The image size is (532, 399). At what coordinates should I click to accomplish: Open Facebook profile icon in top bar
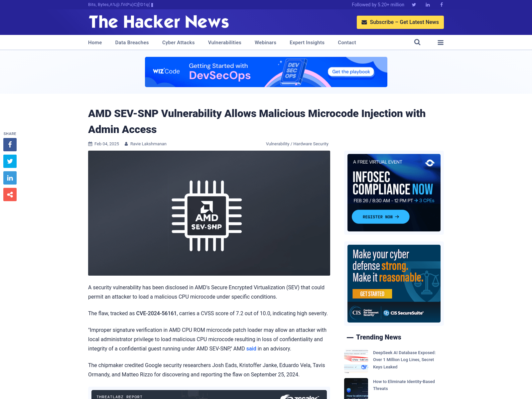click(441, 5)
